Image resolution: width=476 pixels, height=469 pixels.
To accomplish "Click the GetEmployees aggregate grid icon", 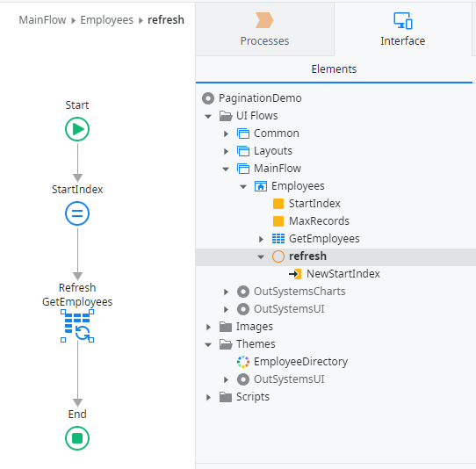I will pyautogui.click(x=278, y=239).
